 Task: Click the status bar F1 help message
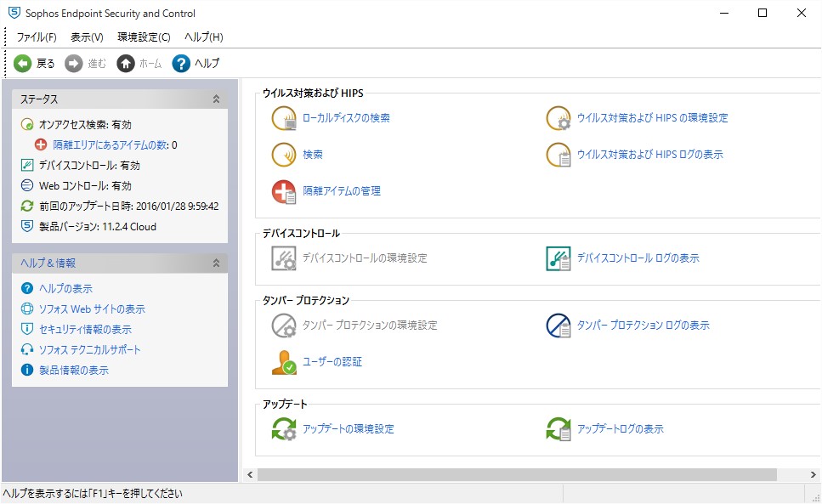[x=93, y=494]
